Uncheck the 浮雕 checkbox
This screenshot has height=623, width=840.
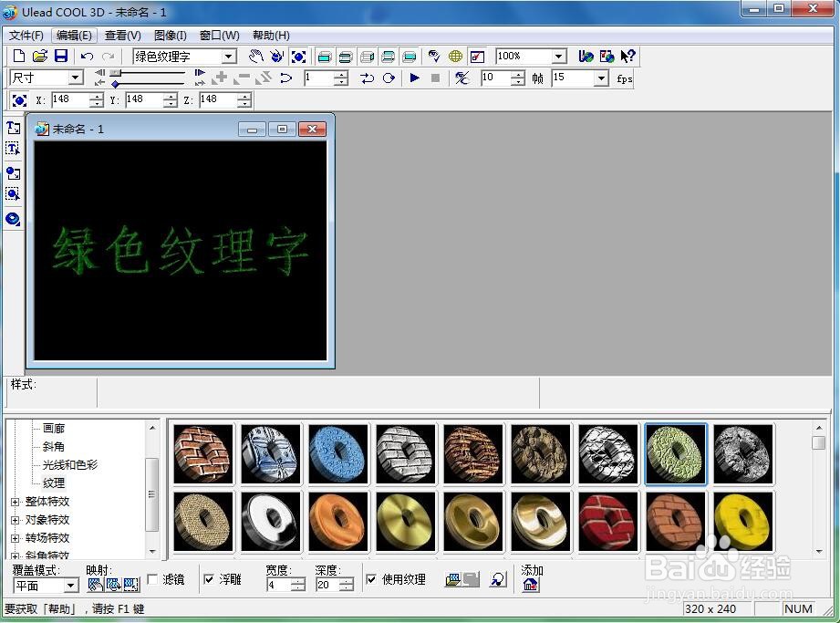pyautogui.click(x=210, y=579)
